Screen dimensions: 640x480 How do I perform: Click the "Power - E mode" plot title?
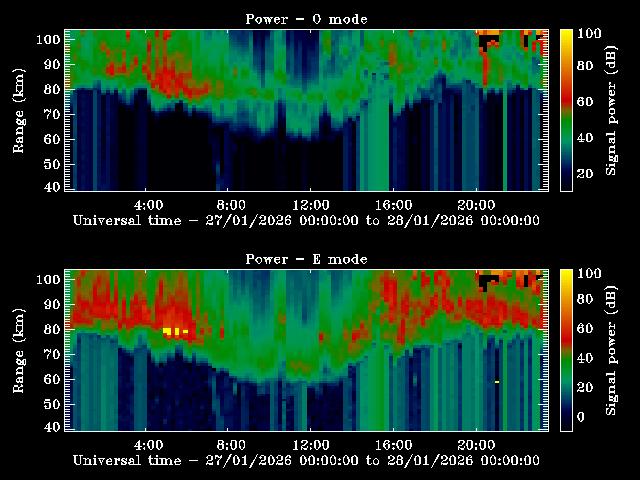[306, 259]
